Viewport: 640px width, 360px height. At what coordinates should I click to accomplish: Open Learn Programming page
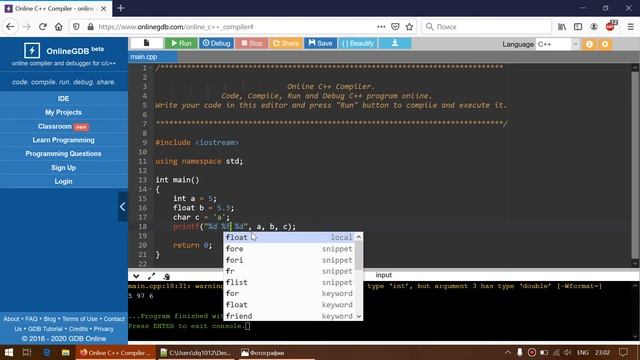click(63, 140)
